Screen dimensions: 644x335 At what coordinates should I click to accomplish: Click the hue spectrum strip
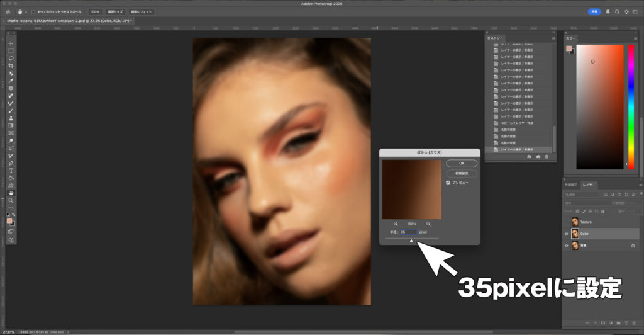click(631, 107)
